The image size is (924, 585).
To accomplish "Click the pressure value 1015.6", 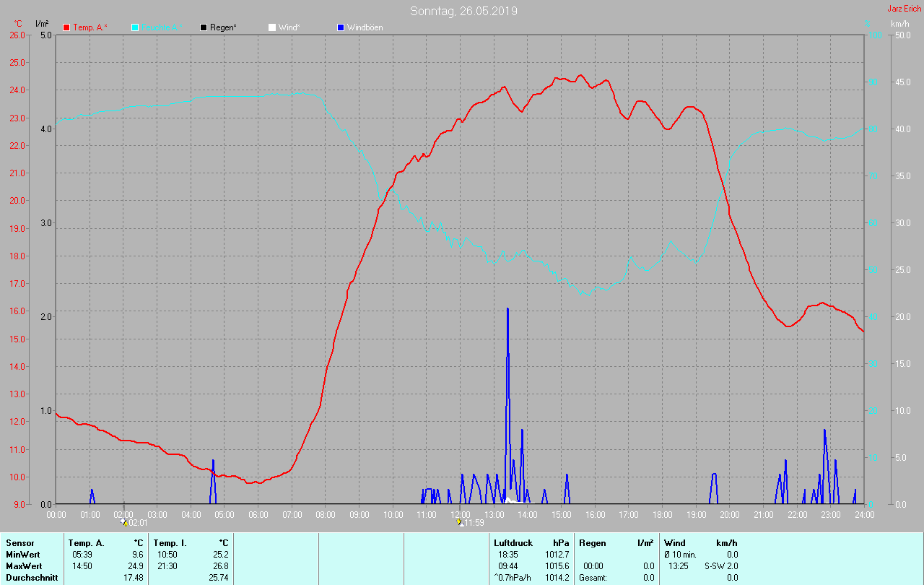I will [558, 566].
